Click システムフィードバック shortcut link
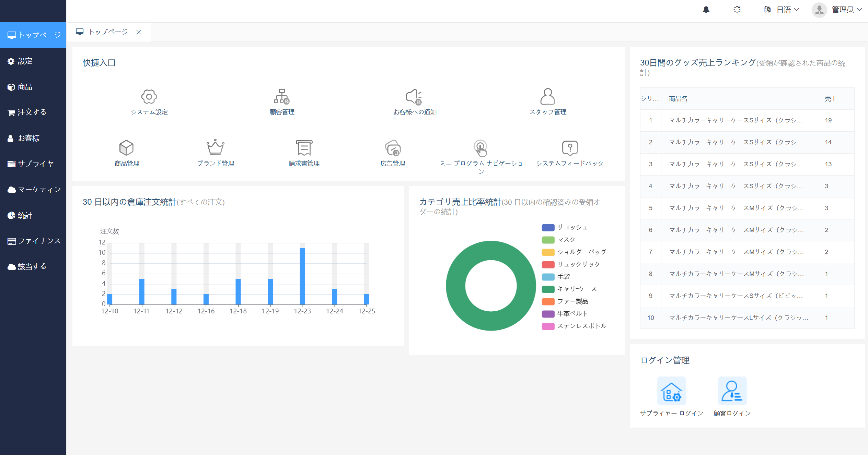This screenshot has height=455, width=868. (x=570, y=164)
